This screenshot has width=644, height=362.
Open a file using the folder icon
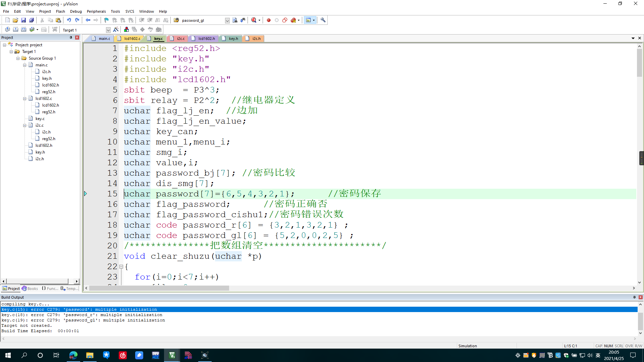click(15, 20)
